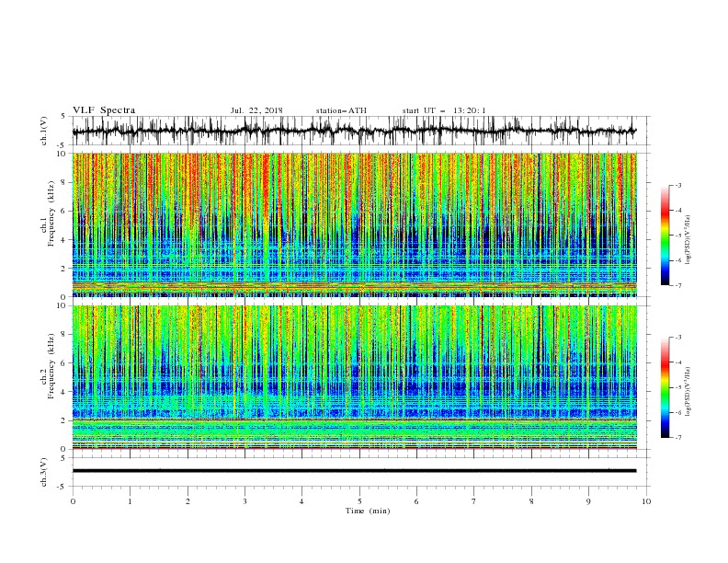Click the ch.2 "Frequency (kHz)" axis label

[x=51, y=364]
